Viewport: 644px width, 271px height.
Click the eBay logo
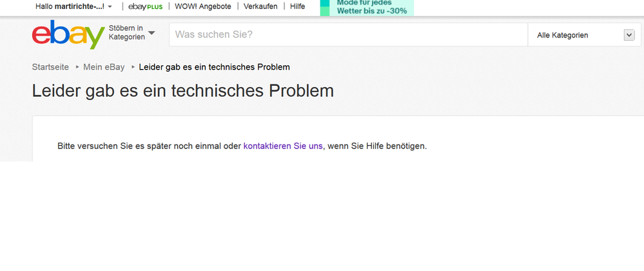click(68, 35)
